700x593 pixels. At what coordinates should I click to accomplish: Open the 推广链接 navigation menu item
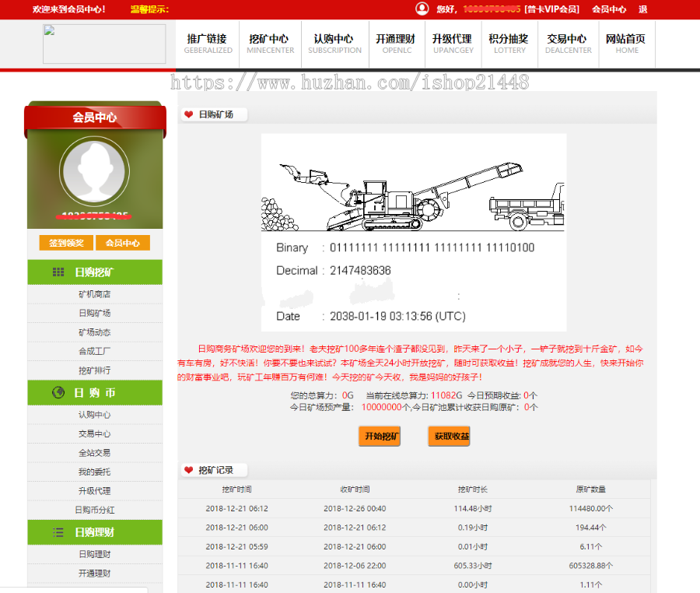(x=208, y=44)
